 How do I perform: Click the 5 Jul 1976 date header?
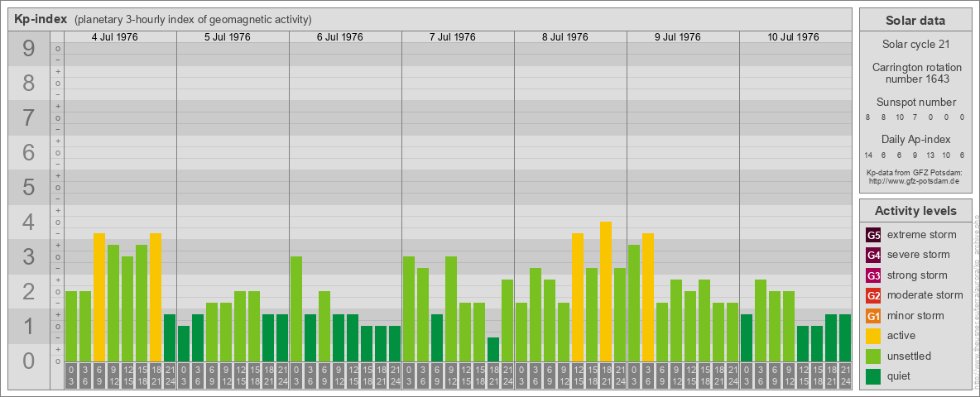(x=228, y=37)
